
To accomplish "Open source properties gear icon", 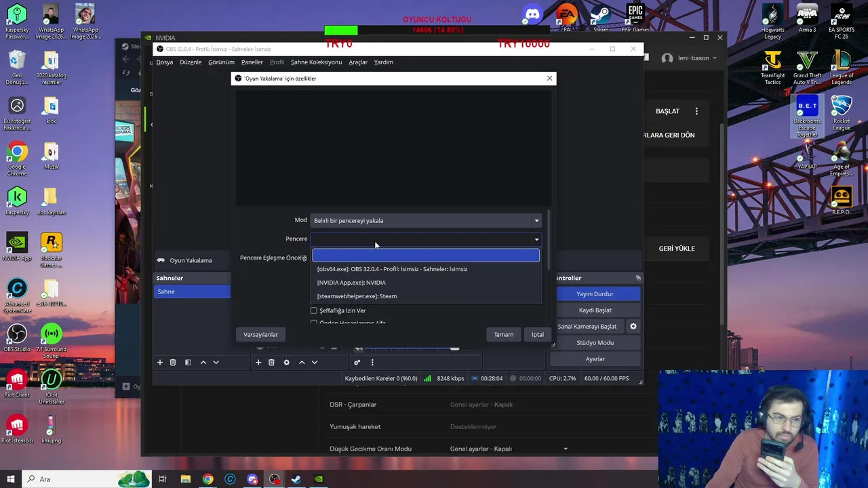I will coord(286,363).
